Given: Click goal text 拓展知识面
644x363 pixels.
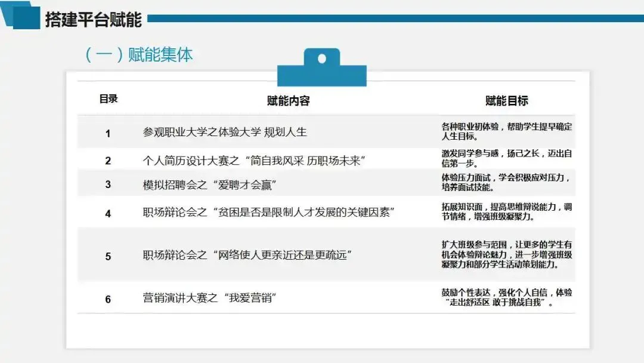Looking at the screenshot, I should 507,211.
